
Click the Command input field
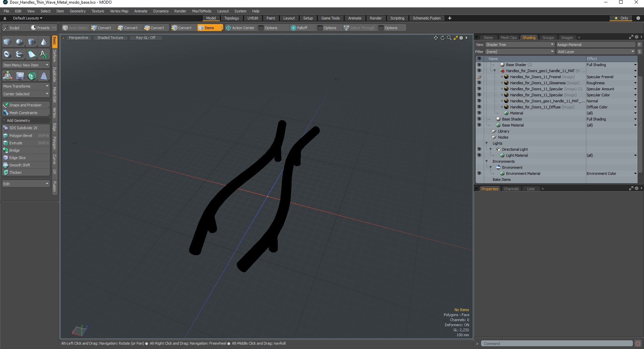557,344
